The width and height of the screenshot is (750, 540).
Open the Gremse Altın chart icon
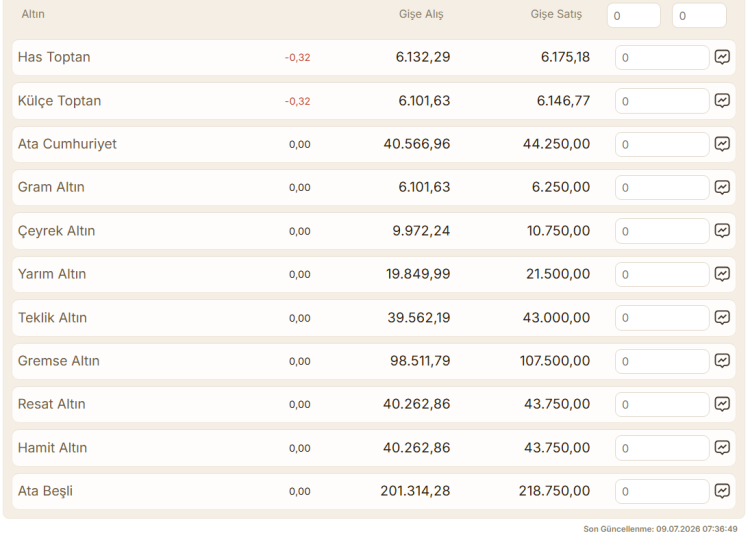coord(722,361)
